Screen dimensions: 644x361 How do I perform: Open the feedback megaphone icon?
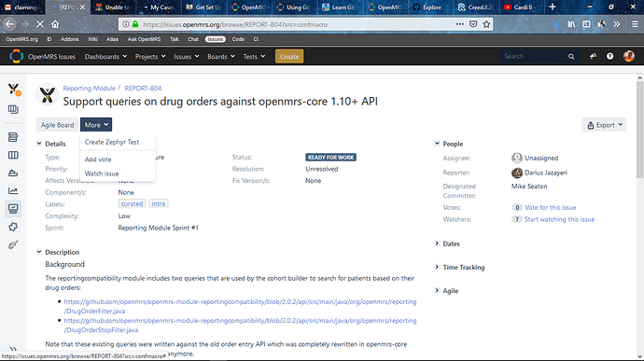tap(593, 56)
